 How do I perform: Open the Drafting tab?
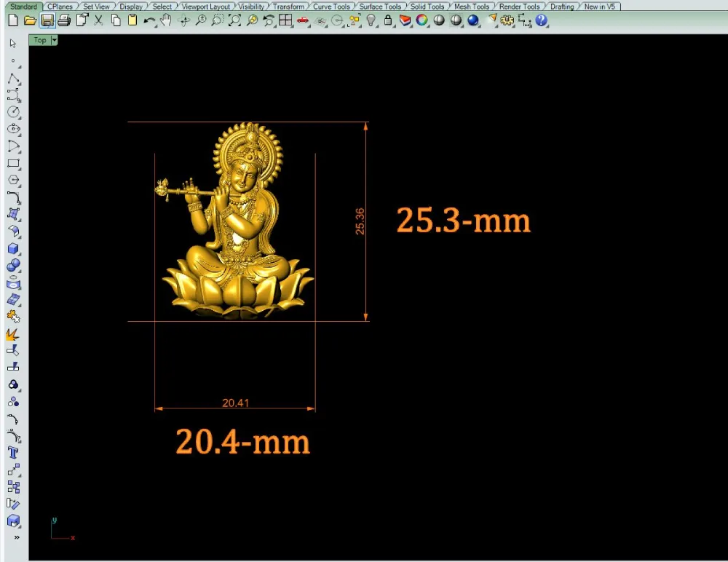point(562,7)
